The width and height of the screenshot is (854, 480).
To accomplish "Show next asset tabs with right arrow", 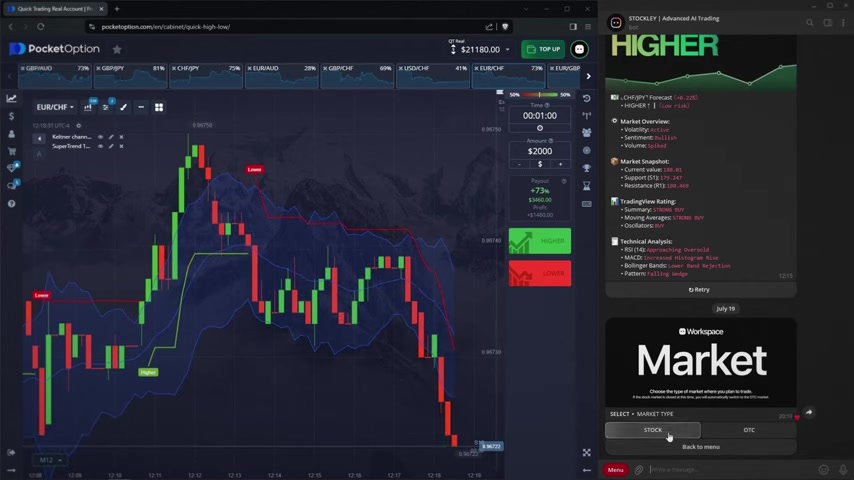I will (x=588, y=76).
